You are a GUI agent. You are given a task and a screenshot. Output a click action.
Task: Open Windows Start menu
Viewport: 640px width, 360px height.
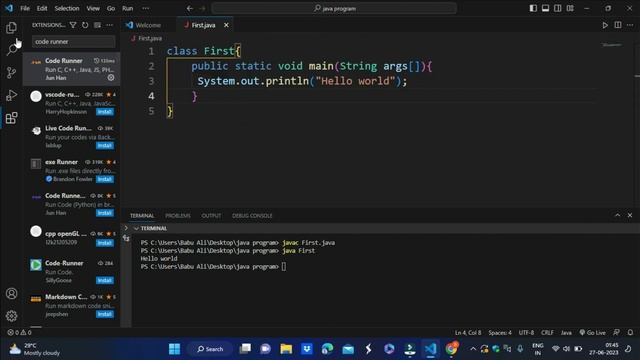pyautogui.click(x=174, y=349)
